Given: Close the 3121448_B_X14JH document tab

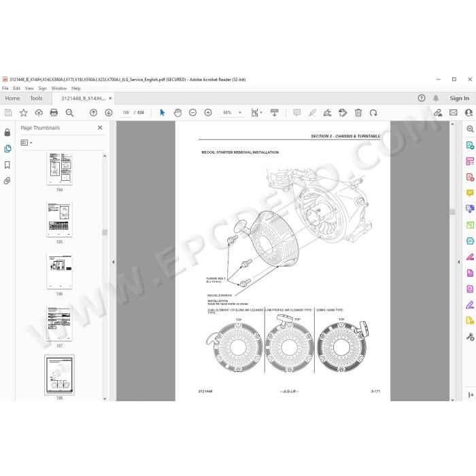Looking at the screenshot, I should 110,98.
